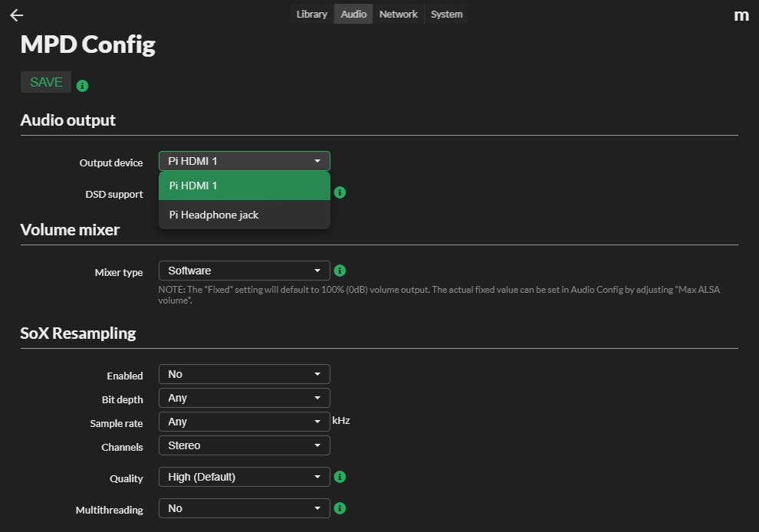Go to the System tab

pos(446,14)
